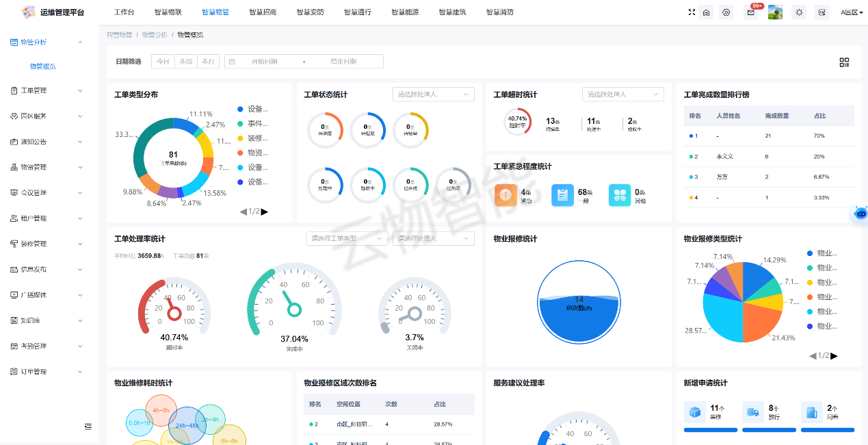Viewport: 868px width, 445px height.
Task: Open the home icon button in header
Action: (x=707, y=12)
